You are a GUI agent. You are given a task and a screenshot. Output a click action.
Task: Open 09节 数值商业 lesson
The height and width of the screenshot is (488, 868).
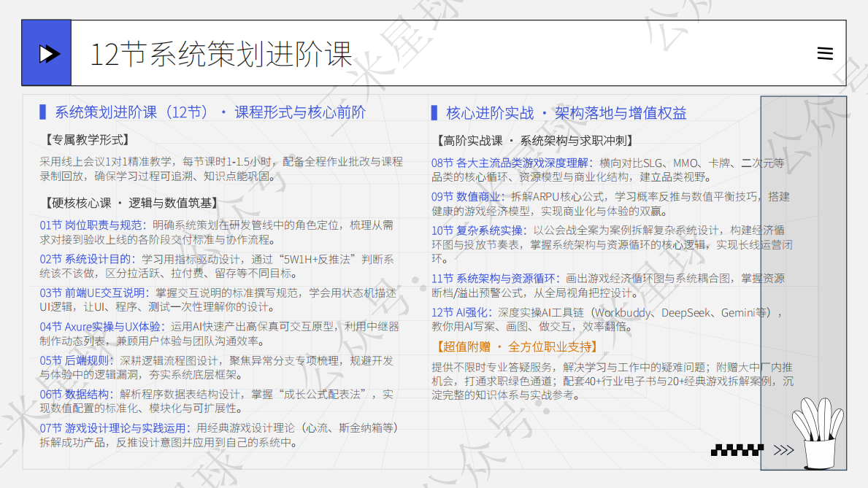[x=468, y=197]
